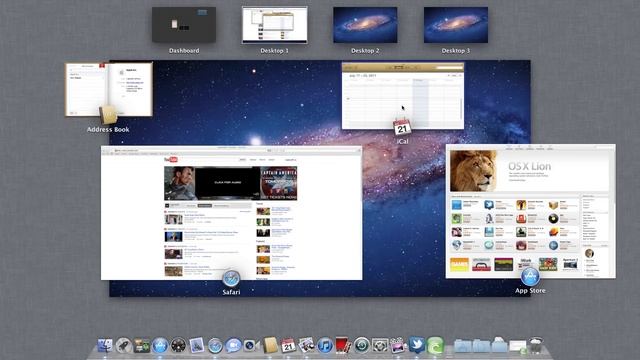Click the "Desktop 3" label
Screen dimensions: 640x360
click(x=456, y=51)
